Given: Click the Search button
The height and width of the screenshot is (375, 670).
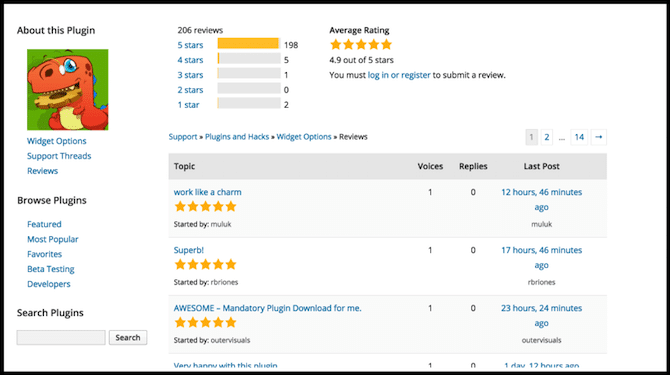Looking at the screenshot, I should 128,337.
